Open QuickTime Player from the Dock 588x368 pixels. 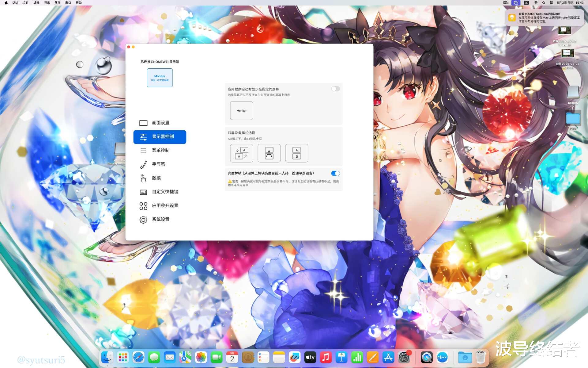click(427, 357)
